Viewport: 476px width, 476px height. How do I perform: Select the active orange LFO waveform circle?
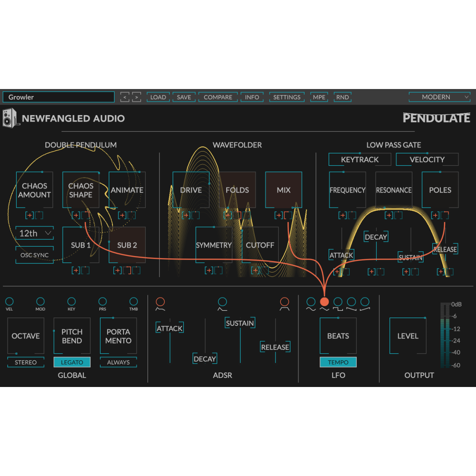click(x=324, y=302)
